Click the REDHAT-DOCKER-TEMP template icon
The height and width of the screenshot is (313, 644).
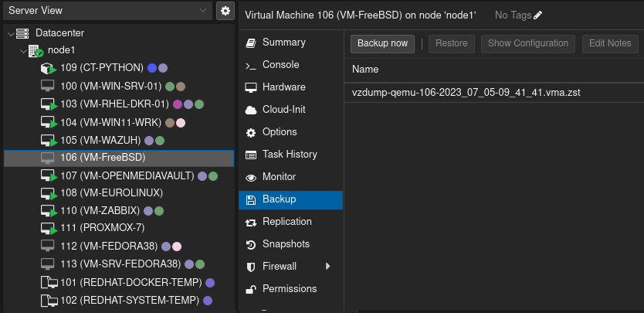tap(48, 283)
